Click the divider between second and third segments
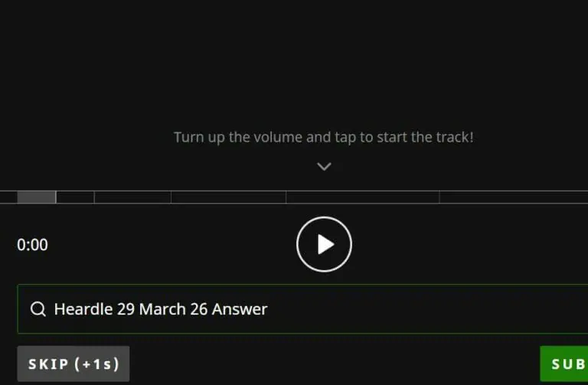Screen dimensions: 588x385 point(94,197)
